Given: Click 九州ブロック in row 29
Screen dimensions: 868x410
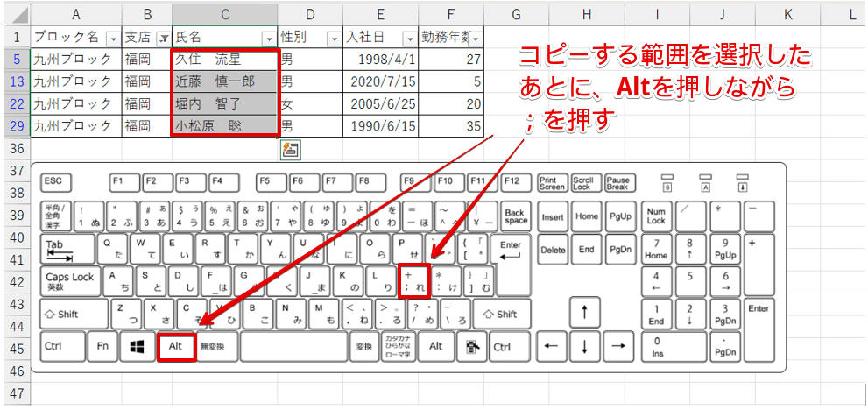Looking at the screenshot, I should 76,126.
